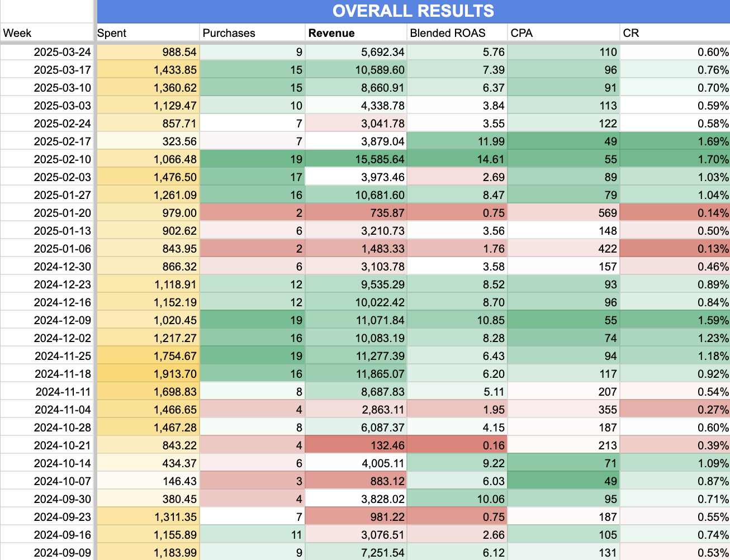Select Blended ROAS value 14.61

pyautogui.click(x=457, y=159)
